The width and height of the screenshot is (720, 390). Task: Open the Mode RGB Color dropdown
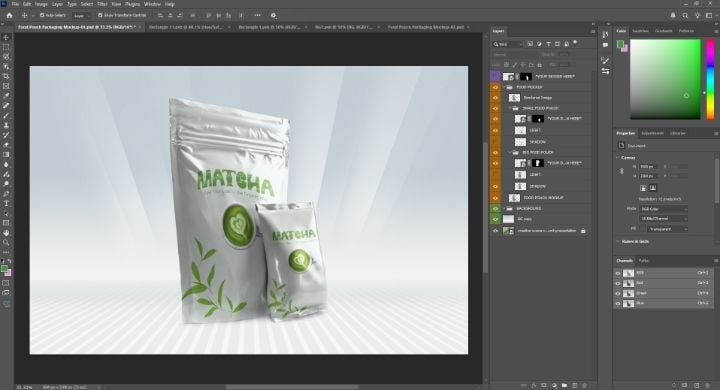point(664,209)
